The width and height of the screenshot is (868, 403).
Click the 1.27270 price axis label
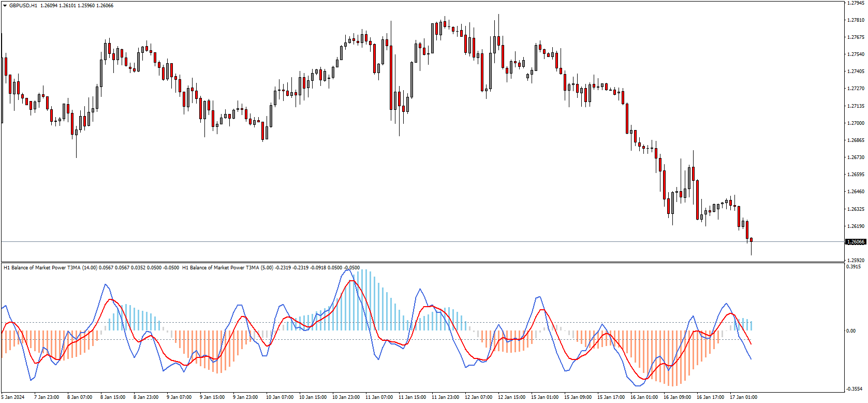[856, 89]
